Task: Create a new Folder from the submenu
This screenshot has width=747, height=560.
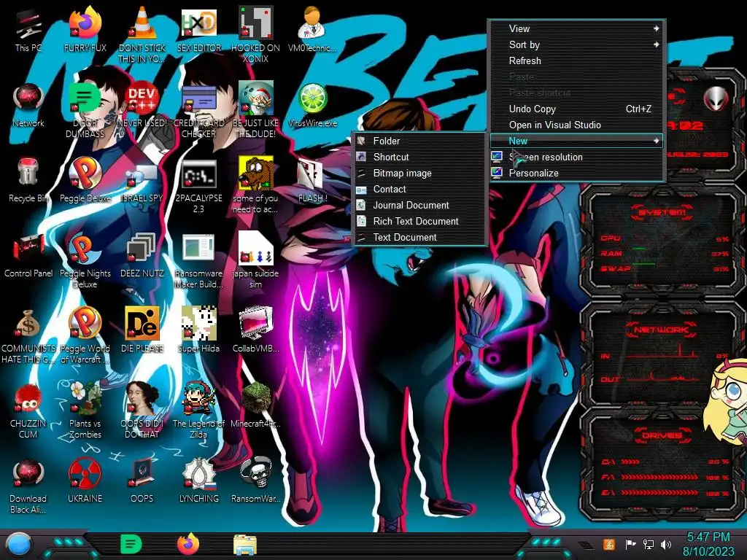Action: click(x=419, y=141)
